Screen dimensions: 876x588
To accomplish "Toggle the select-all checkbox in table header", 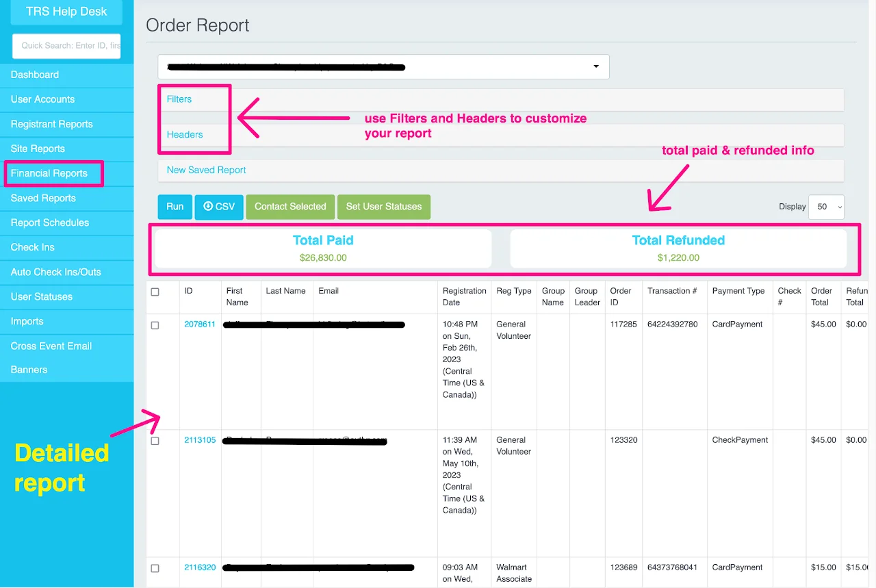I will (x=155, y=292).
